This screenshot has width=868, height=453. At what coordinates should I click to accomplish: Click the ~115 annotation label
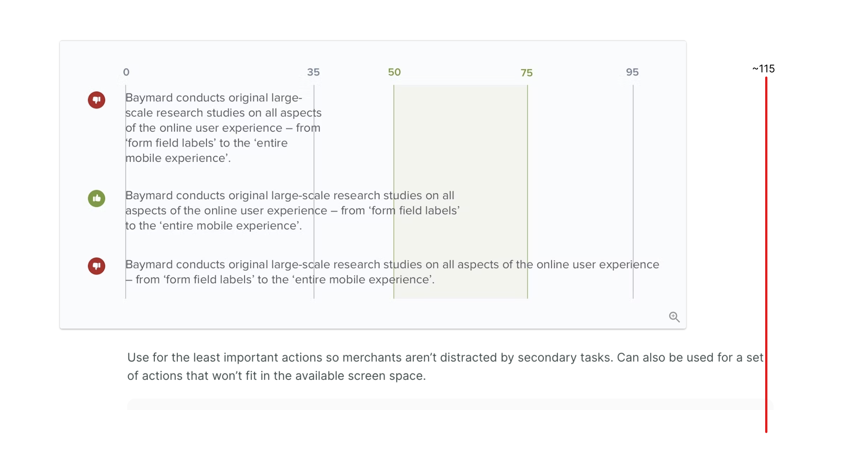pos(763,69)
